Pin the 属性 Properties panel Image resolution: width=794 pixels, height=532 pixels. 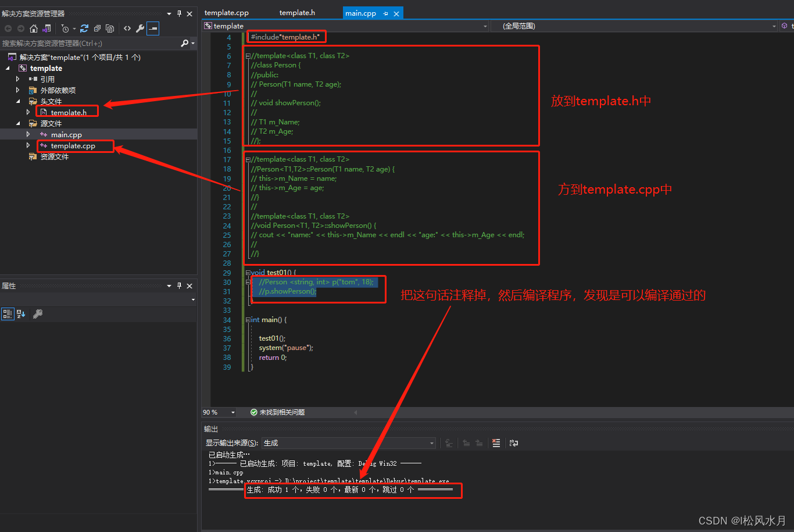pos(179,285)
